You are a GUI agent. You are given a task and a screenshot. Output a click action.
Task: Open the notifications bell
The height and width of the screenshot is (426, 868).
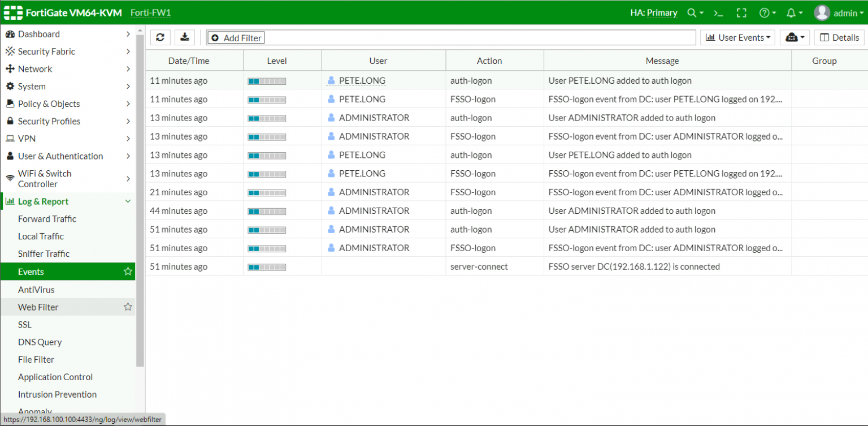click(791, 12)
